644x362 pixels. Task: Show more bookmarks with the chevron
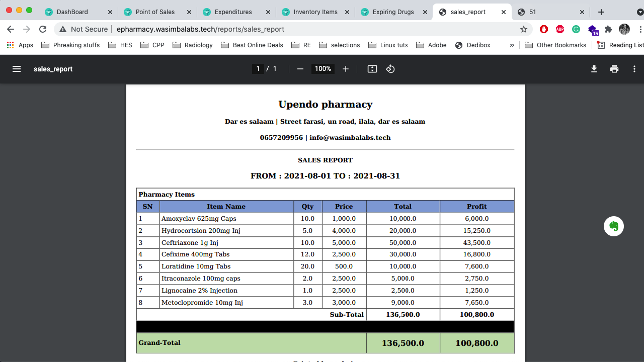(512, 45)
